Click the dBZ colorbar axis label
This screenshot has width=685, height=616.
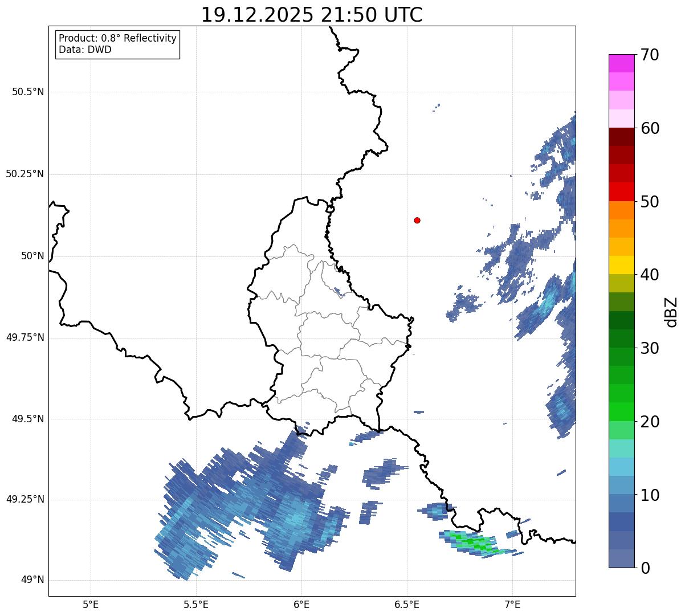(671, 311)
